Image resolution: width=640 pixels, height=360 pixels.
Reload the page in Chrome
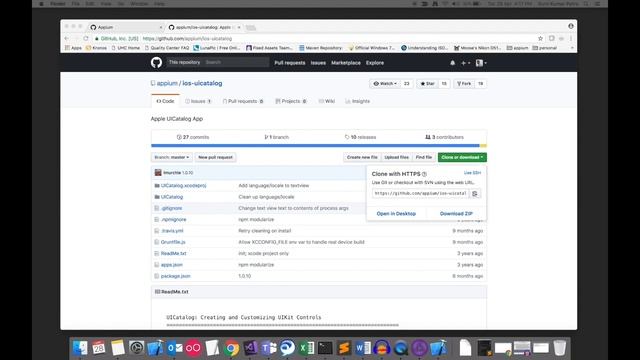86,38
